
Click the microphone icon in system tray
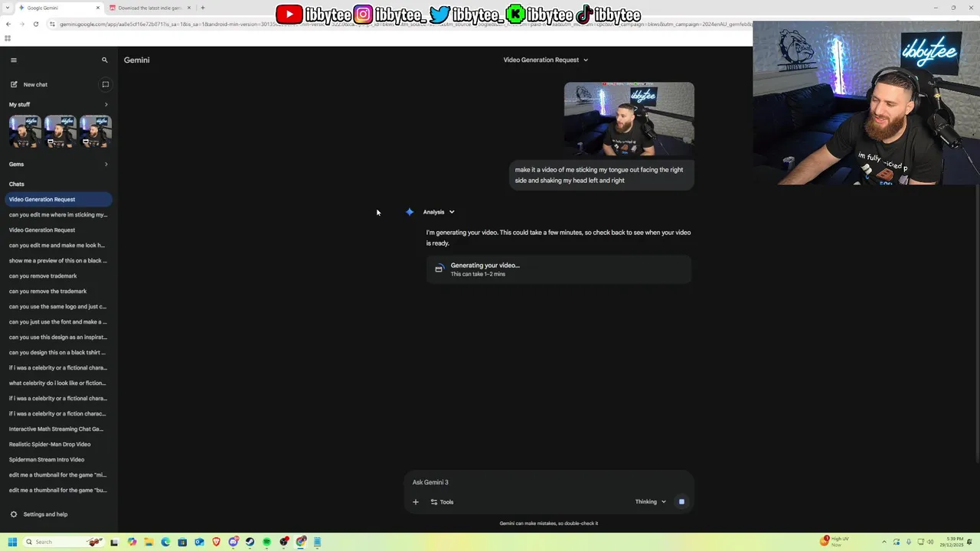(909, 542)
